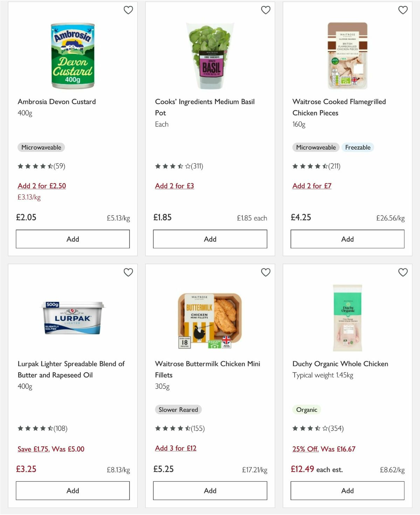Click the heart icon on the Medium Basil Pot

[266, 10]
